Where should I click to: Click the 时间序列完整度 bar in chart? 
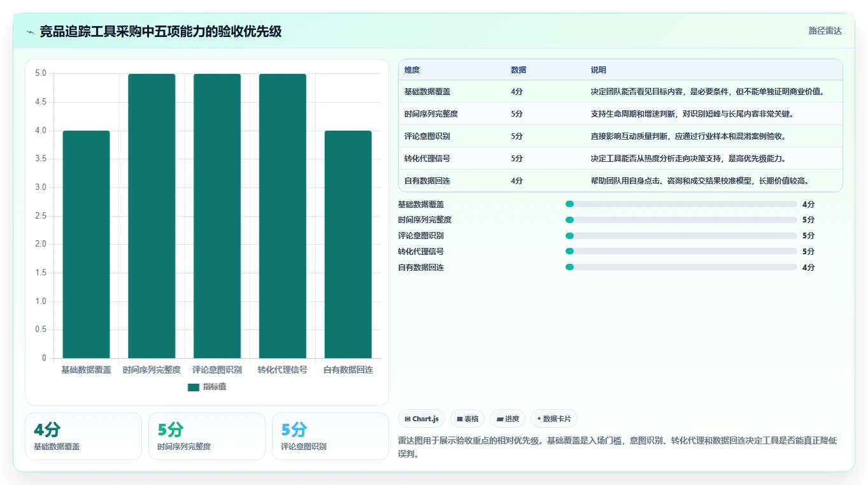[x=152, y=216]
